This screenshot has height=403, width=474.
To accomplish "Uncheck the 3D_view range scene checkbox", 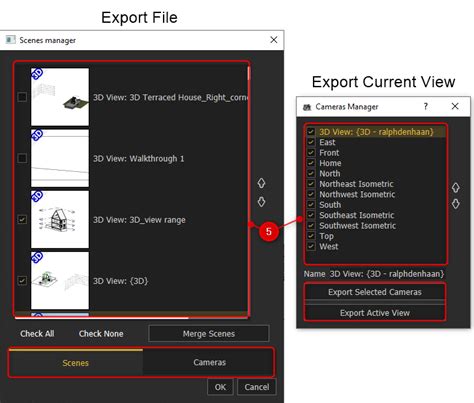I will pos(22,219).
